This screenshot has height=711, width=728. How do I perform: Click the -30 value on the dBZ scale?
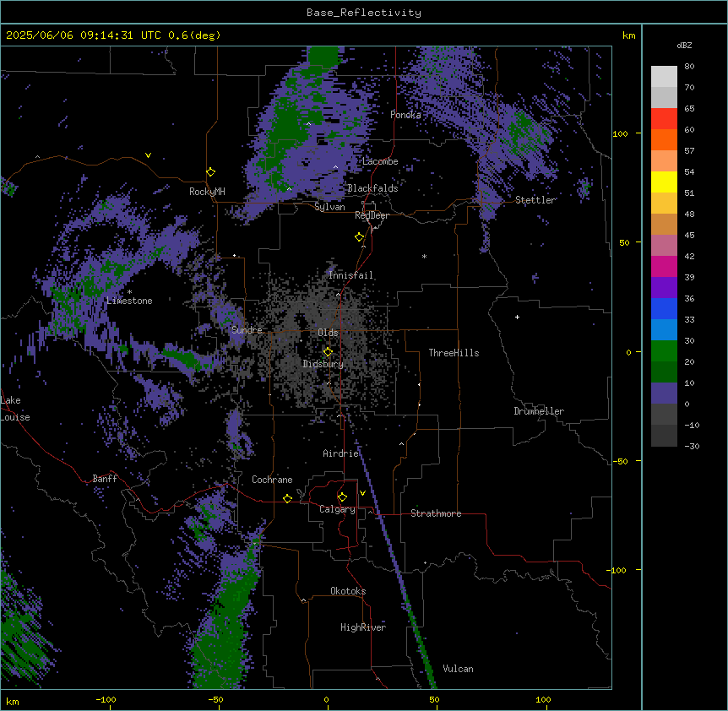point(692,447)
